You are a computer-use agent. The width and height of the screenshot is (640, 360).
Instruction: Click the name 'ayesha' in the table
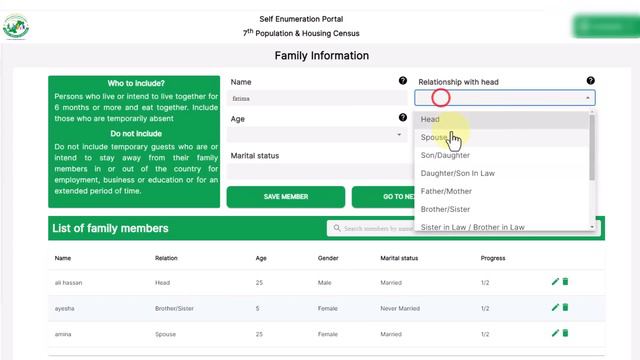pos(64,309)
